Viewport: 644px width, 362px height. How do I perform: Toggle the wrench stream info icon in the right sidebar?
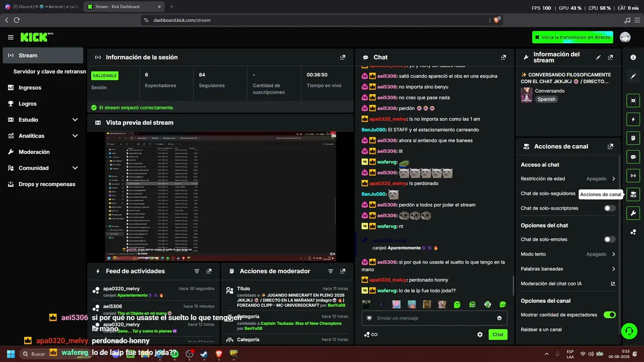pyautogui.click(x=633, y=213)
